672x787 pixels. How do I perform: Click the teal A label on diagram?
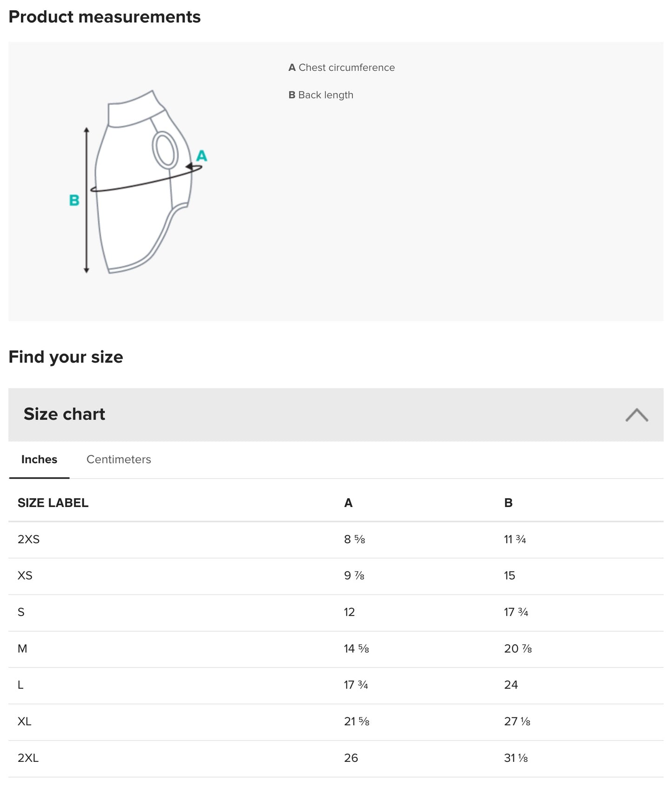[201, 156]
